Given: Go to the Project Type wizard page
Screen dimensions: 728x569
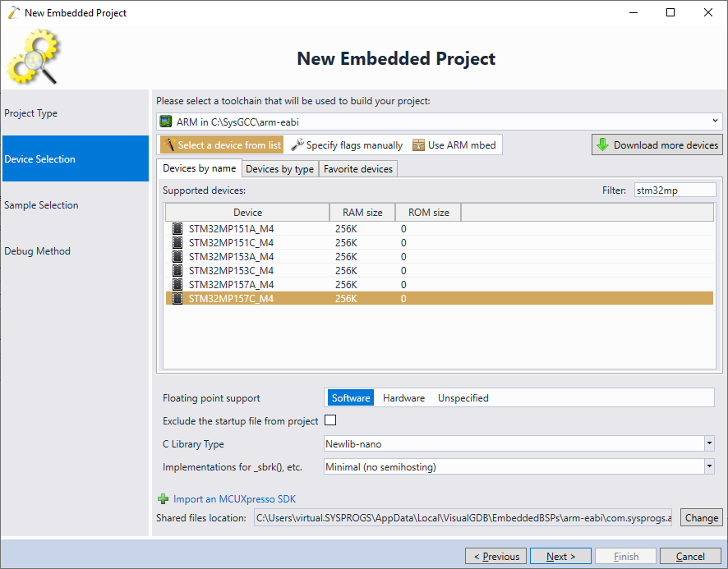Looking at the screenshot, I should [x=76, y=112].
